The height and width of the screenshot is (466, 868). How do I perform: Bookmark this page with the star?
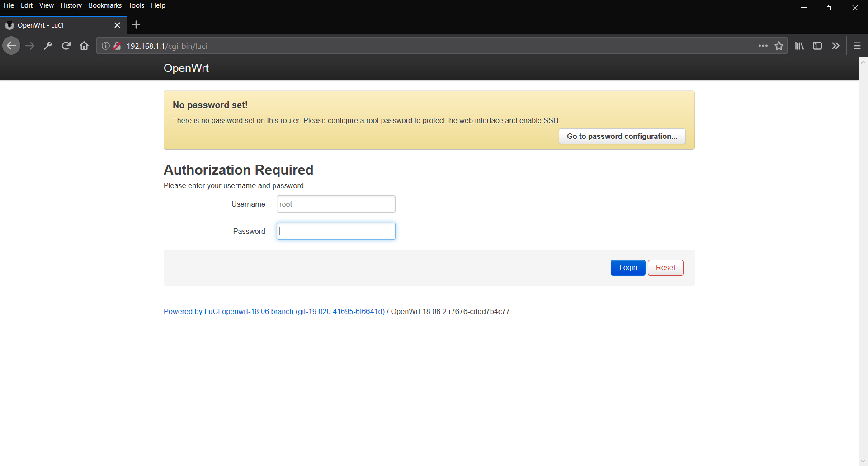coord(779,45)
